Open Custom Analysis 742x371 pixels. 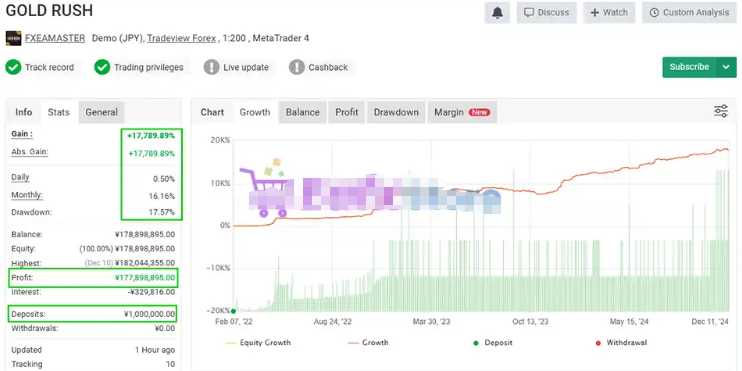coord(689,13)
